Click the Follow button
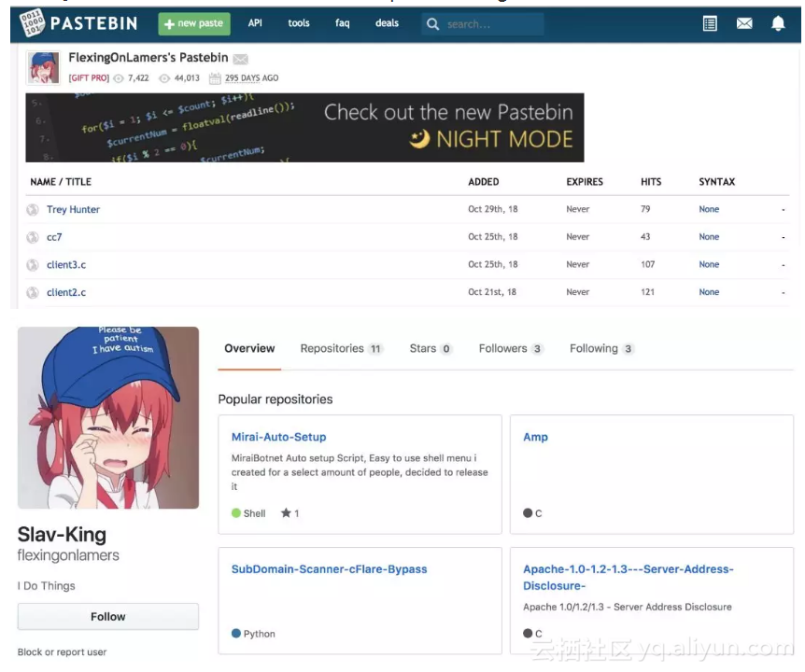Image resolution: width=805 pixels, height=672 pixels. (x=108, y=617)
